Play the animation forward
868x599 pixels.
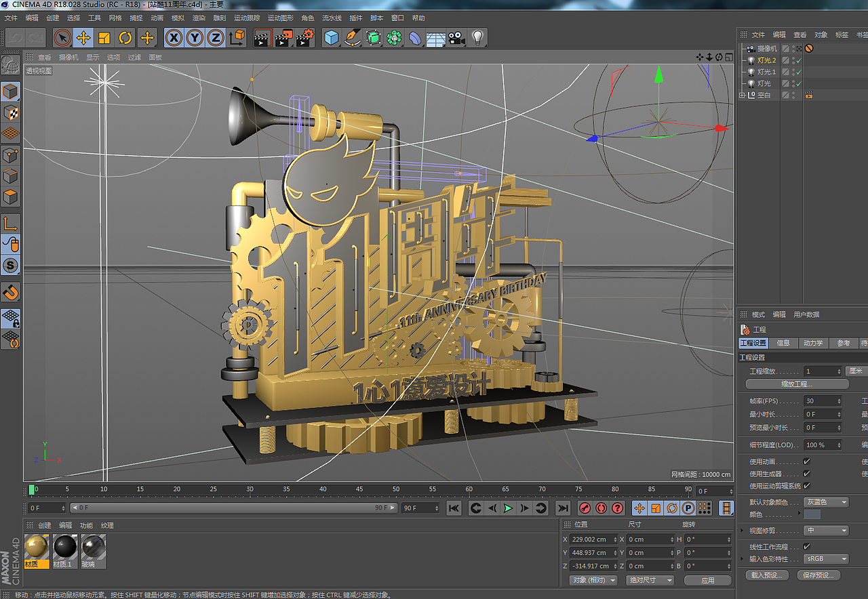[508, 508]
